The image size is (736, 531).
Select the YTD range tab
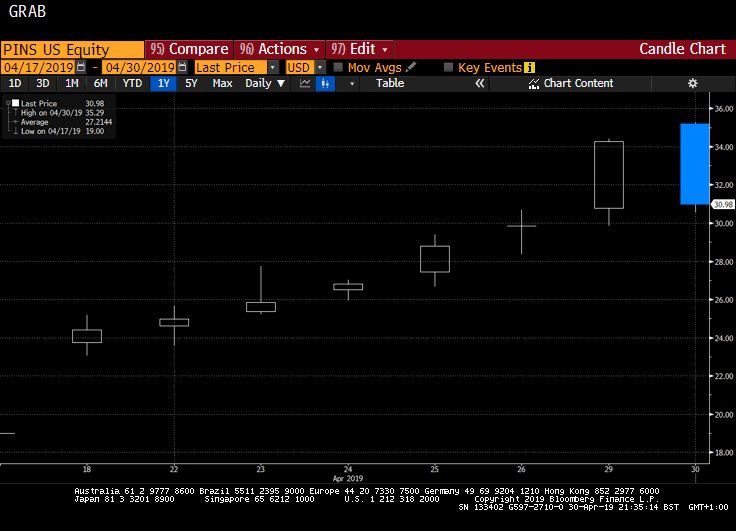132,84
